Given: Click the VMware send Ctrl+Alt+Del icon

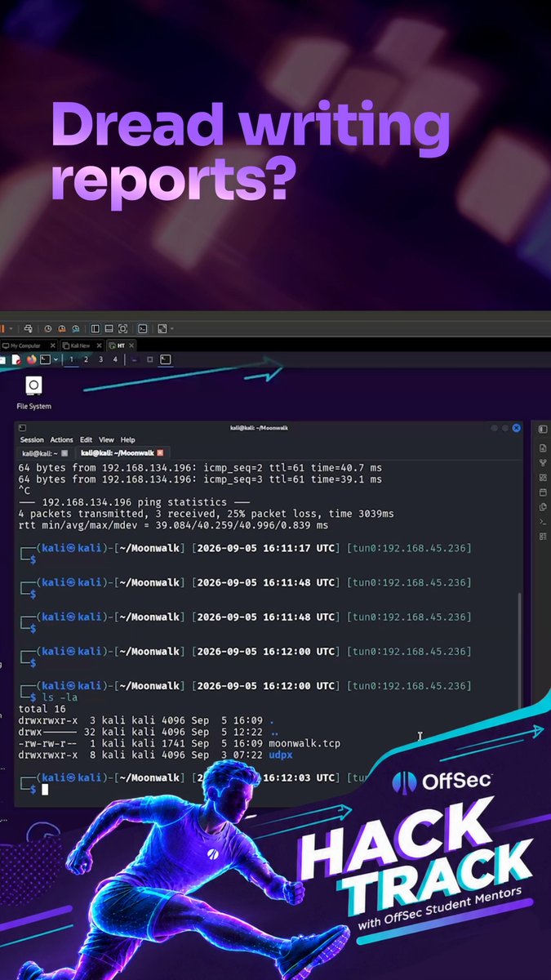Looking at the screenshot, I should coord(28,328).
